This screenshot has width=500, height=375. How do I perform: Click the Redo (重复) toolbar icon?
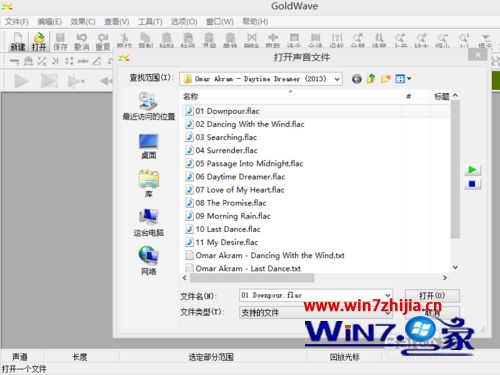[x=103, y=41]
